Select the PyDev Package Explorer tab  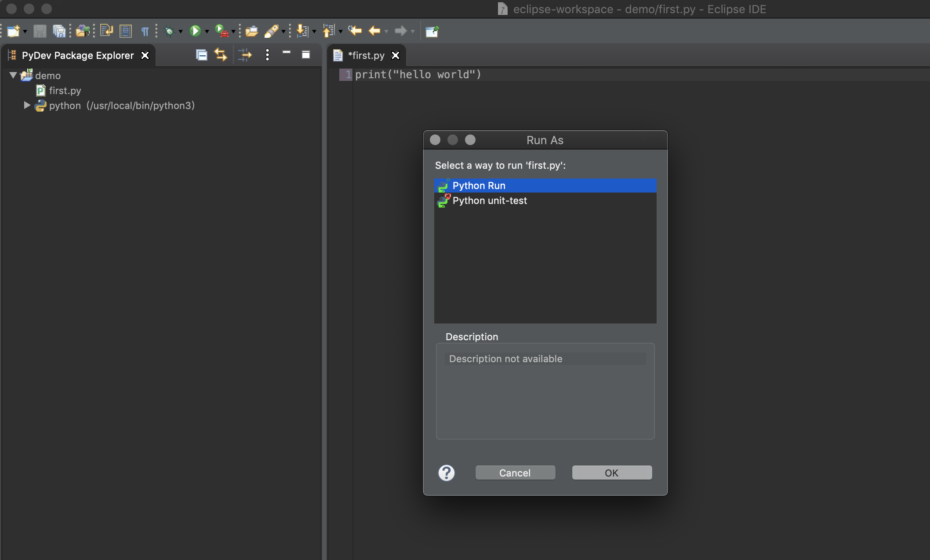[x=77, y=55]
